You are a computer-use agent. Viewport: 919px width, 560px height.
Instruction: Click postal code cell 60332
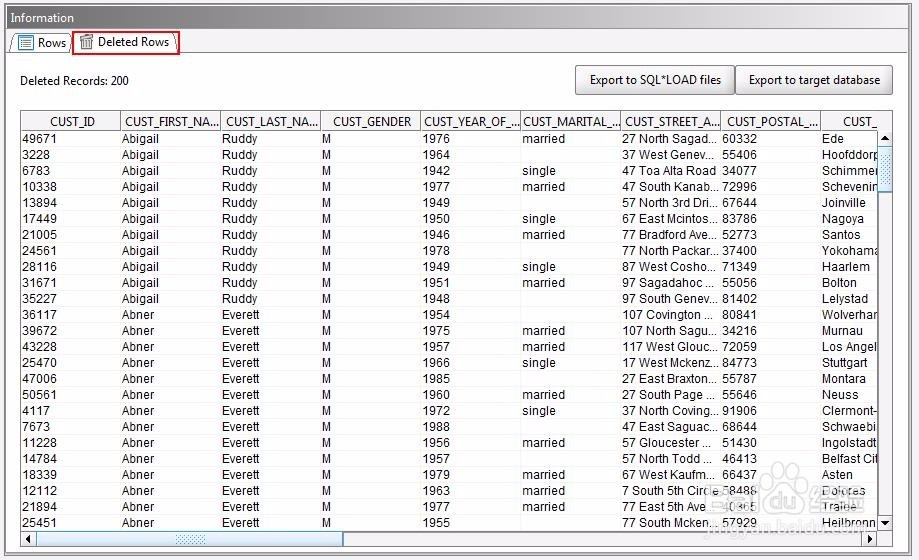click(771, 139)
